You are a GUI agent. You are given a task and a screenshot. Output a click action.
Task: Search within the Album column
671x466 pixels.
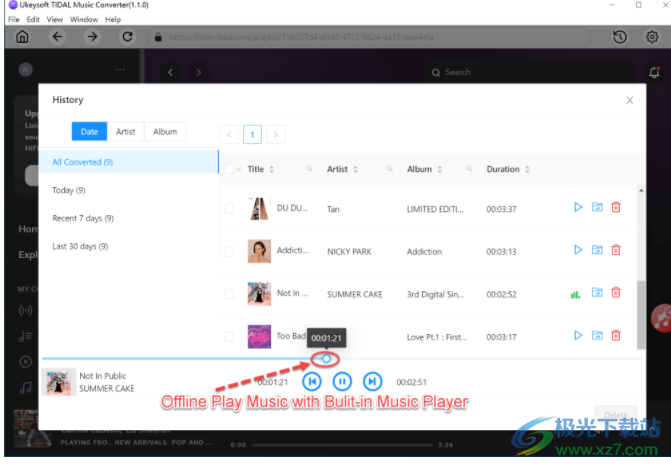coord(469,169)
